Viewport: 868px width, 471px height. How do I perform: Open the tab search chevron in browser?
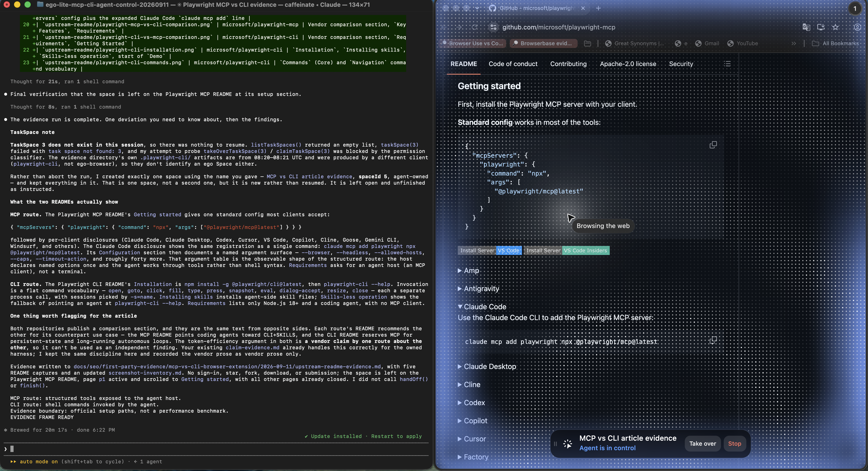point(477,8)
